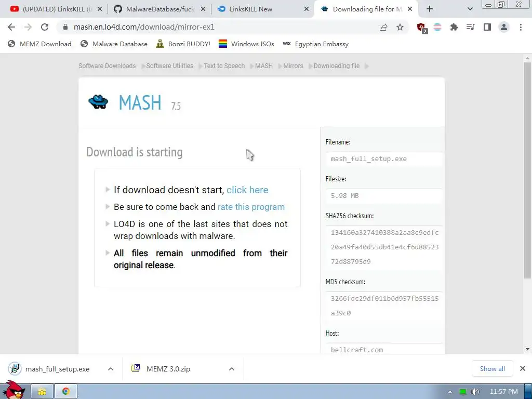Open downloaded MEMZ 3.0.zip file
The height and width of the screenshot is (399, 532).
pos(161,369)
